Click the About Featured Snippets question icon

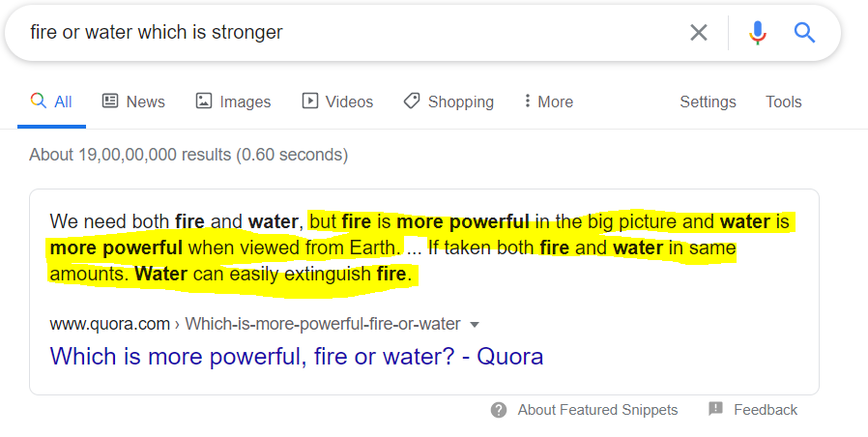pos(499,410)
